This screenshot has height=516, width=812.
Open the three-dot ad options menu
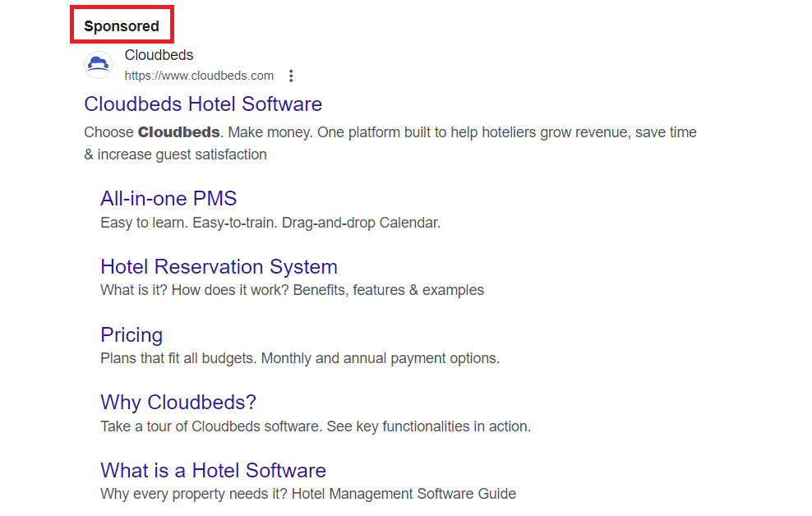coord(291,76)
